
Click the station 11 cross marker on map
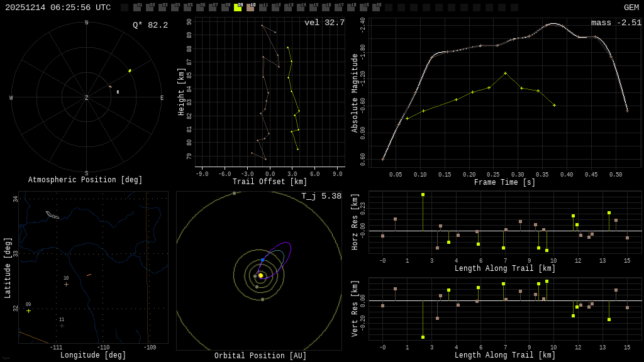tap(62, 326)
